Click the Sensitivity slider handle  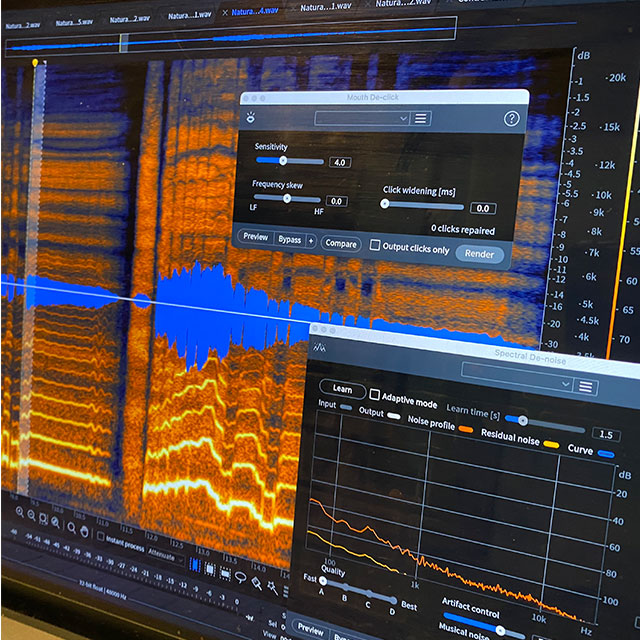pos(283,160)
